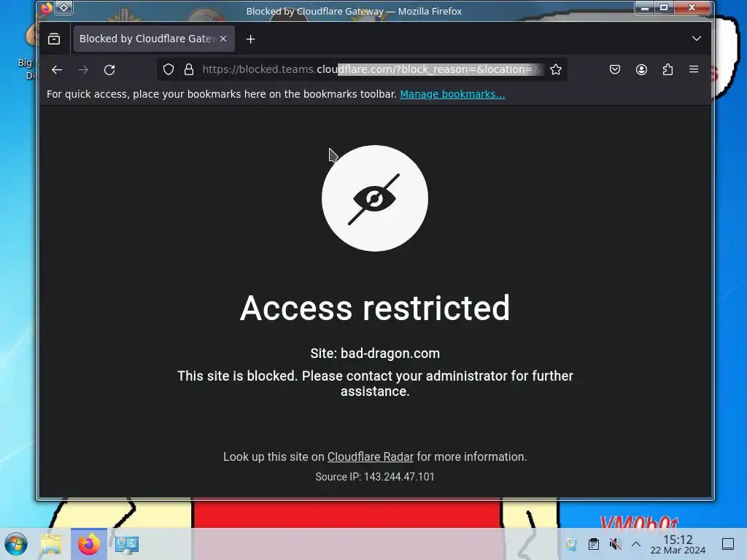Open the Cloudflare Radar link
Viewport: 747px width, 560px height.
(370, 456)
